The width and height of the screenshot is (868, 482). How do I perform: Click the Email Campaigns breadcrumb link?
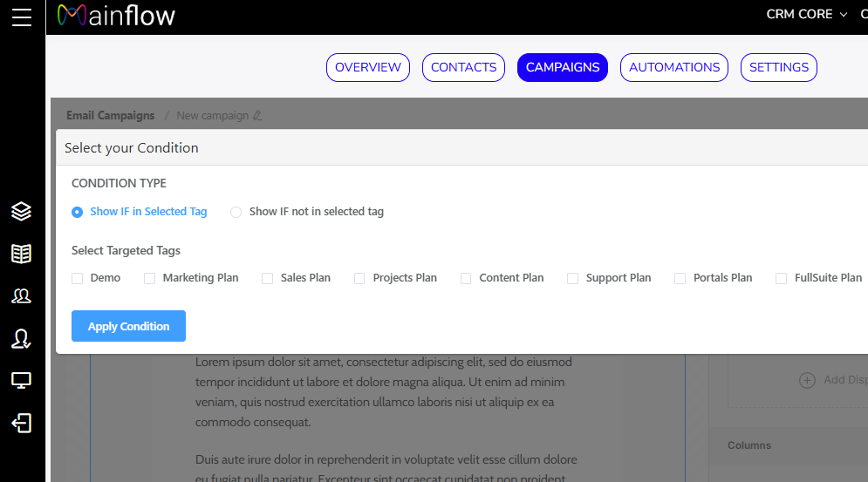[110, 115]
